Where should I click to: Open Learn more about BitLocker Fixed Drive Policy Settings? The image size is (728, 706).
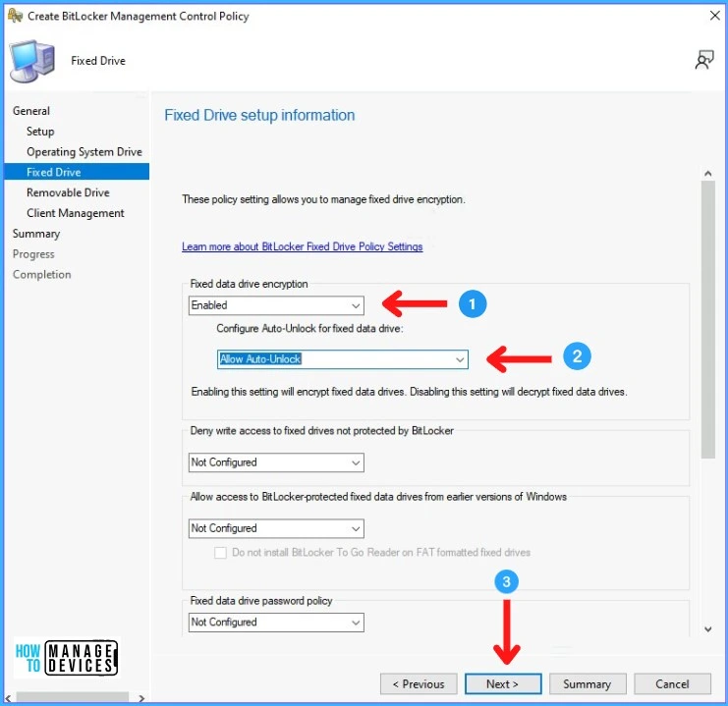(303, 246)
